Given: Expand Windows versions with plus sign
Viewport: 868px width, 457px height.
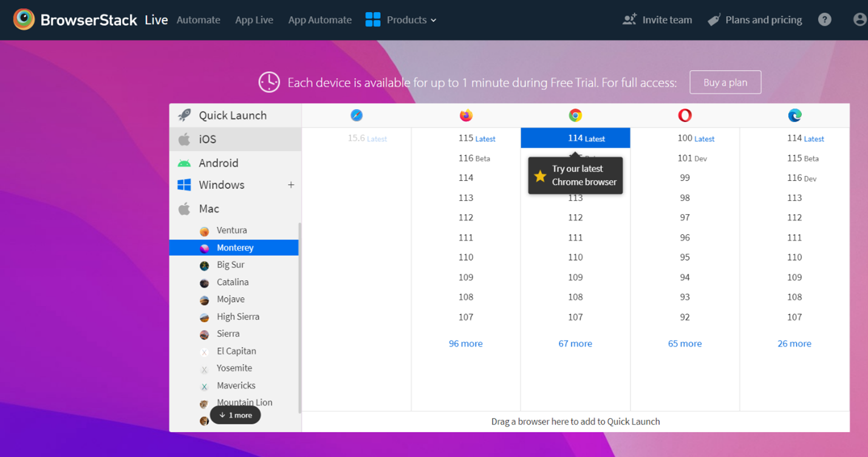Looking at the screenshot, I should [291, 184].
